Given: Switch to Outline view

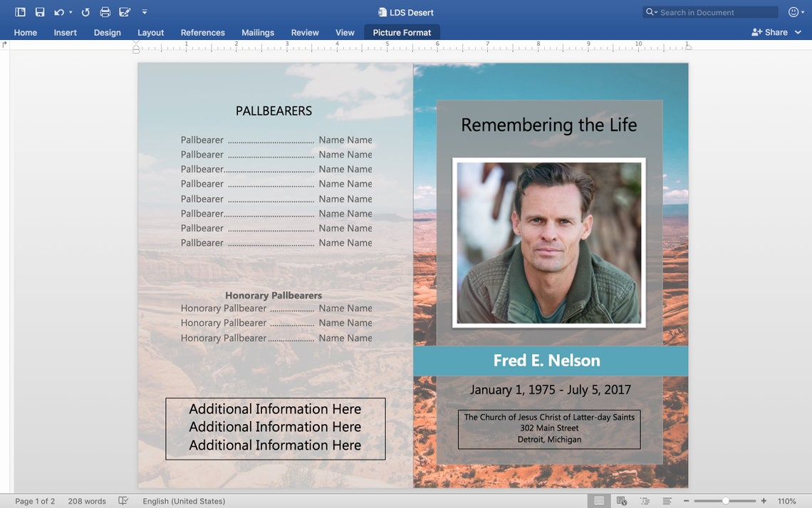Looking at the screenshot, I should [x=645, y=500].
